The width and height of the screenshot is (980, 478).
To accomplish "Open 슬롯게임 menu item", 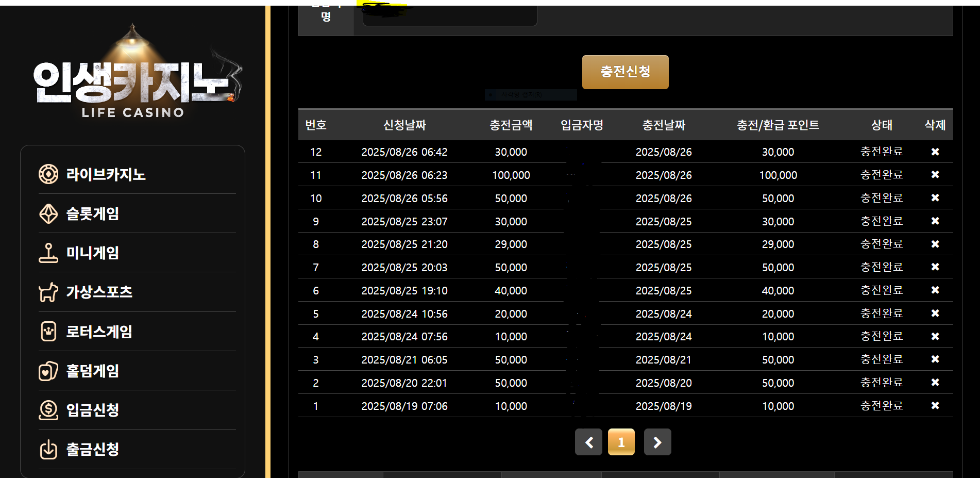I will (x=93, y=213).
